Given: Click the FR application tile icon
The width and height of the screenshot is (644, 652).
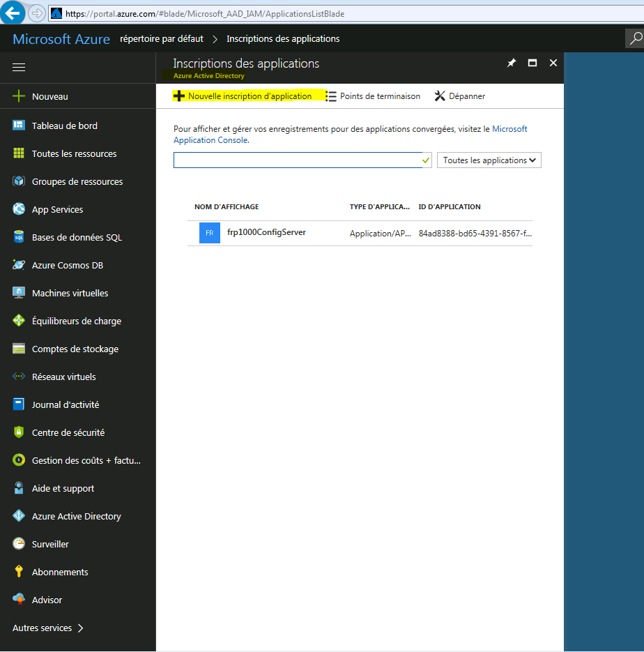Looking at the screenshot, I should (209, 233).
